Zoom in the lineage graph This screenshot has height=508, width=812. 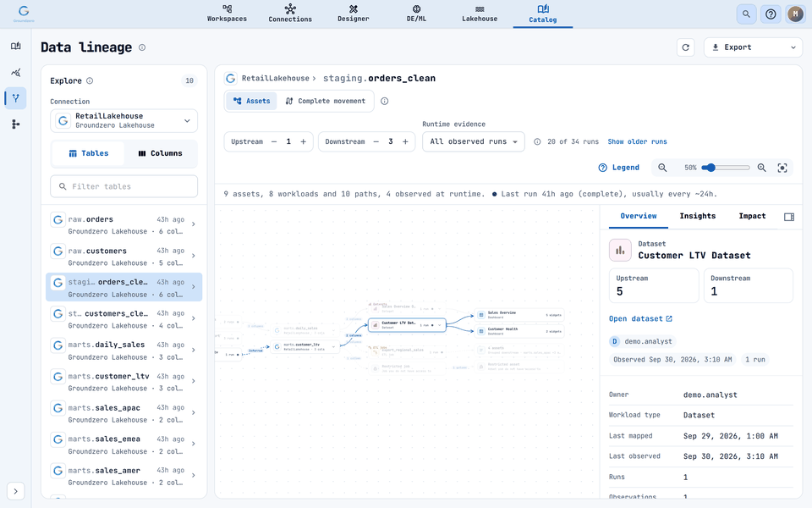(762, 168)
